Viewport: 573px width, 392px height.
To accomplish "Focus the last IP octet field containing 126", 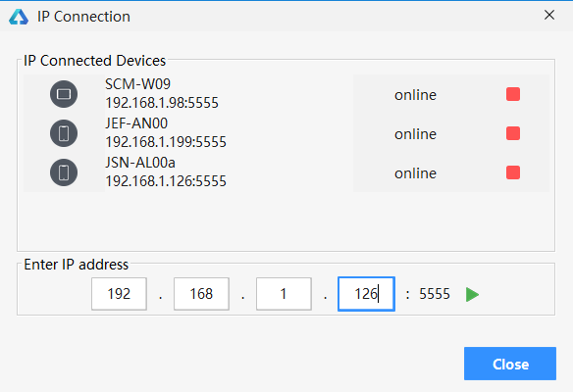I will click(x=366, y=294).
